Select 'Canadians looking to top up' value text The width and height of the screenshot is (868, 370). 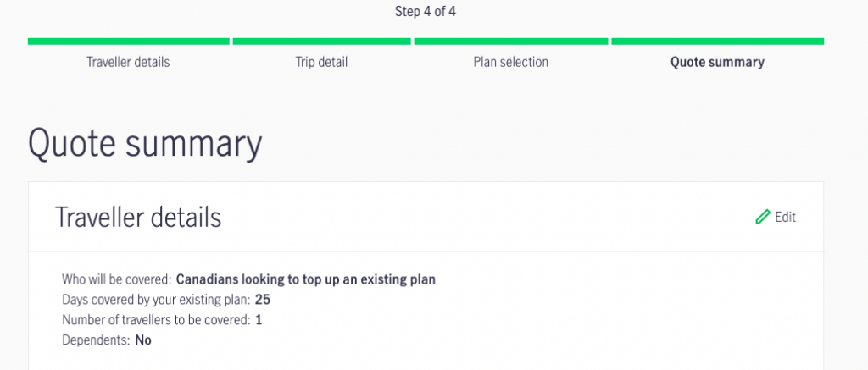coord(305,279)
